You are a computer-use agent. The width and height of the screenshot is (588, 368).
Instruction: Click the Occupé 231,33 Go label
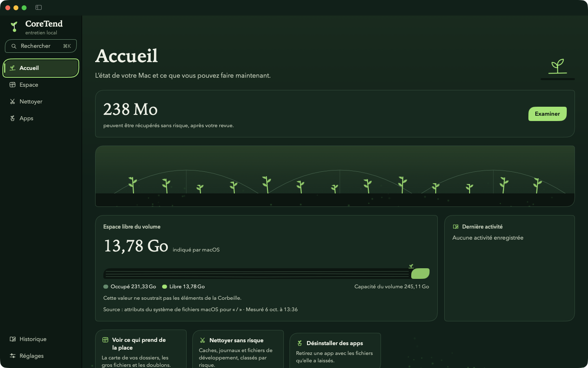(133, 287)
